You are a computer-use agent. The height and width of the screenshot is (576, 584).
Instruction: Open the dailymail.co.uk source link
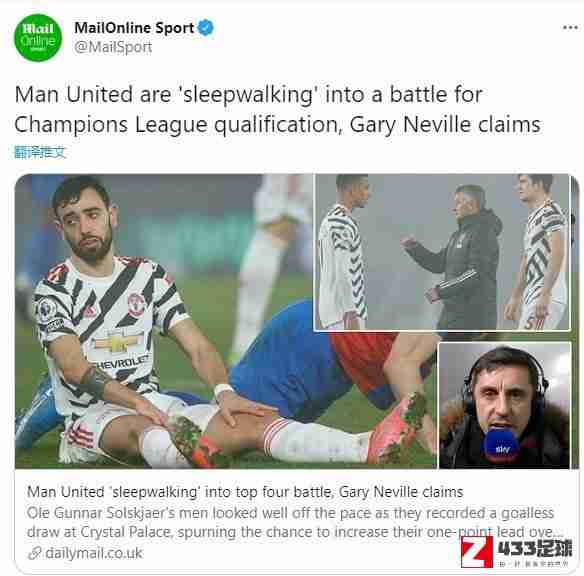94,553
